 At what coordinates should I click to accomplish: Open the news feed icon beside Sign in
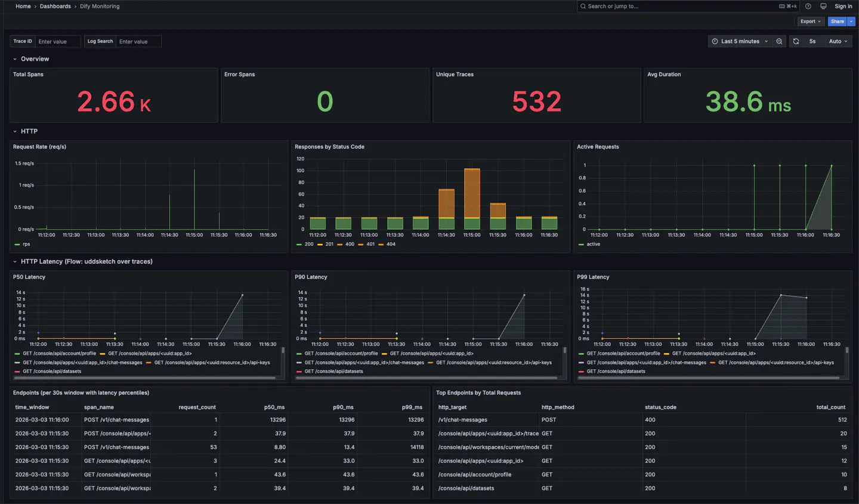click(x=823, y=7)
